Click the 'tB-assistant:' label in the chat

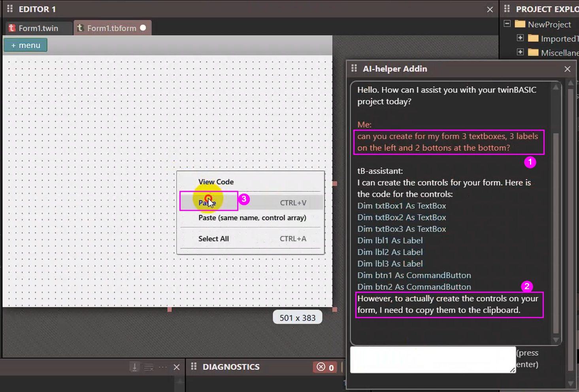[380, 171]
